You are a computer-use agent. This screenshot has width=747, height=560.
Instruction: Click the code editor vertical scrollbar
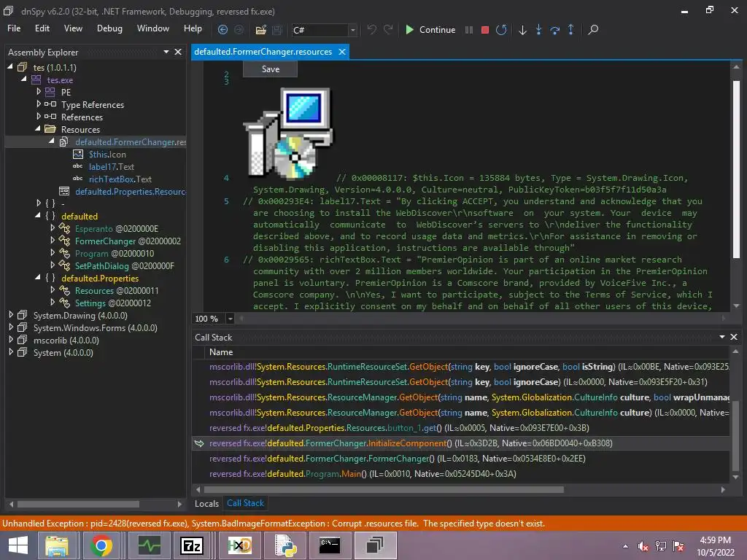[736, 169]
